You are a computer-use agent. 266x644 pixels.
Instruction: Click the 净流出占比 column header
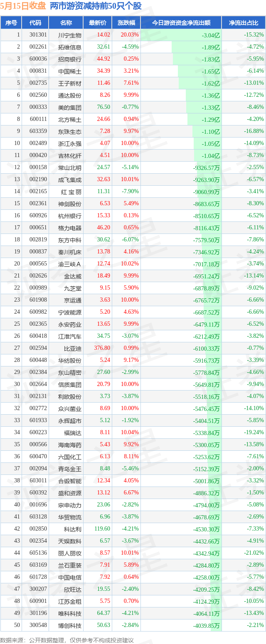244,23
